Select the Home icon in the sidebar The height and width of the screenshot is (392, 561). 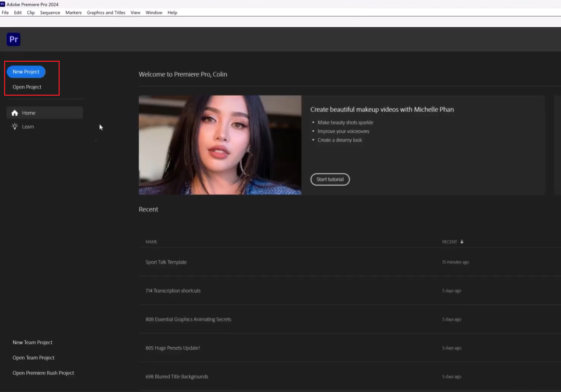(15, 113)
